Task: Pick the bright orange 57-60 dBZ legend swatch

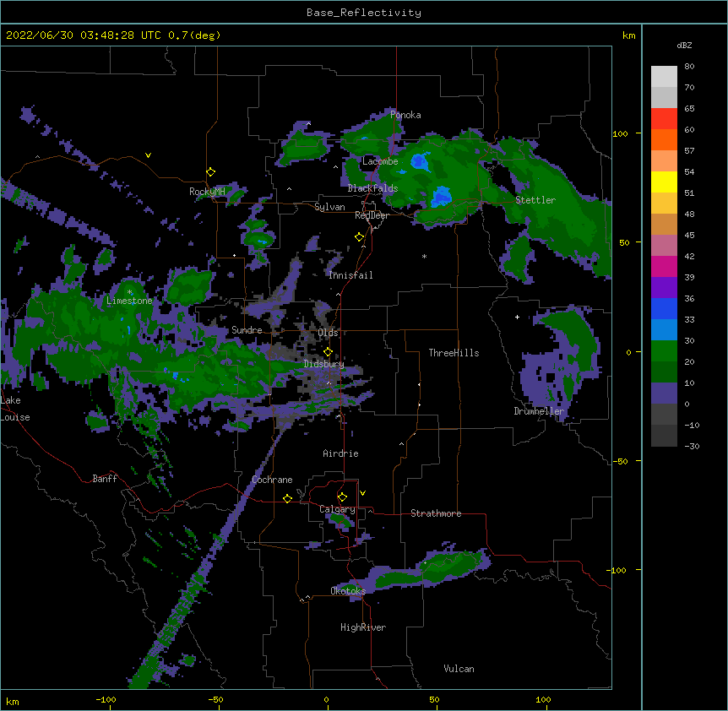Action: tap(664, 139)
